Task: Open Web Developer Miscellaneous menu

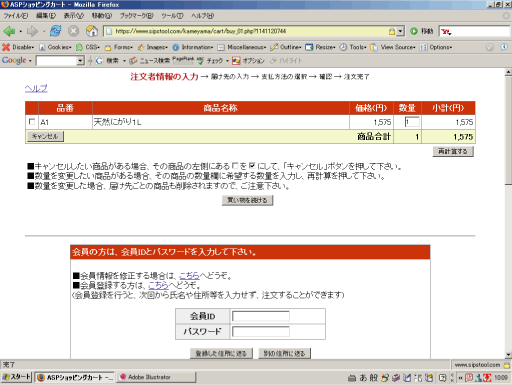Action: click(242, 47)
